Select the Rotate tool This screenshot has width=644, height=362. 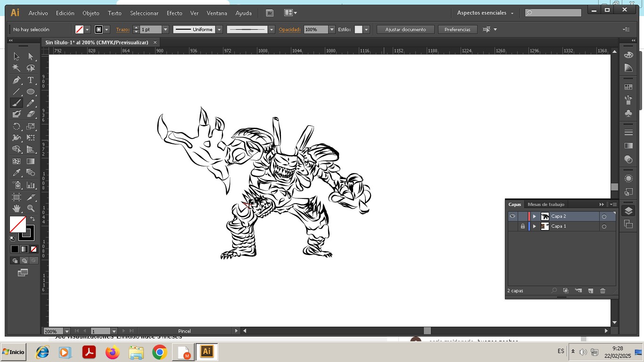pos(17,126)
